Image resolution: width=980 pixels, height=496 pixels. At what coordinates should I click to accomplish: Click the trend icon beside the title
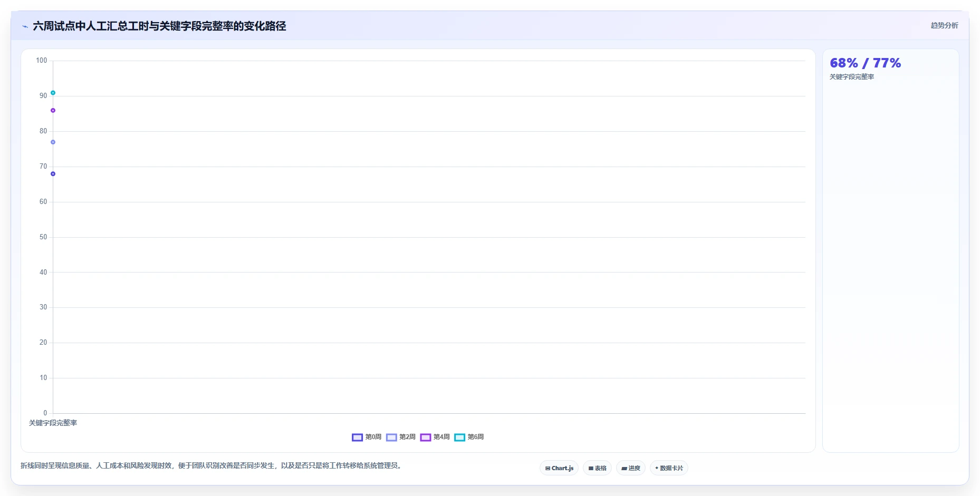(25, 26)
